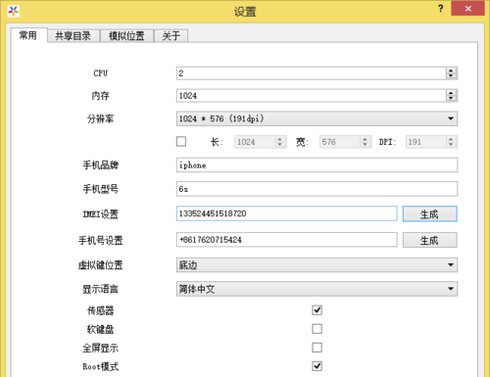Increase CPU count with up arrow

pos(451,70)
